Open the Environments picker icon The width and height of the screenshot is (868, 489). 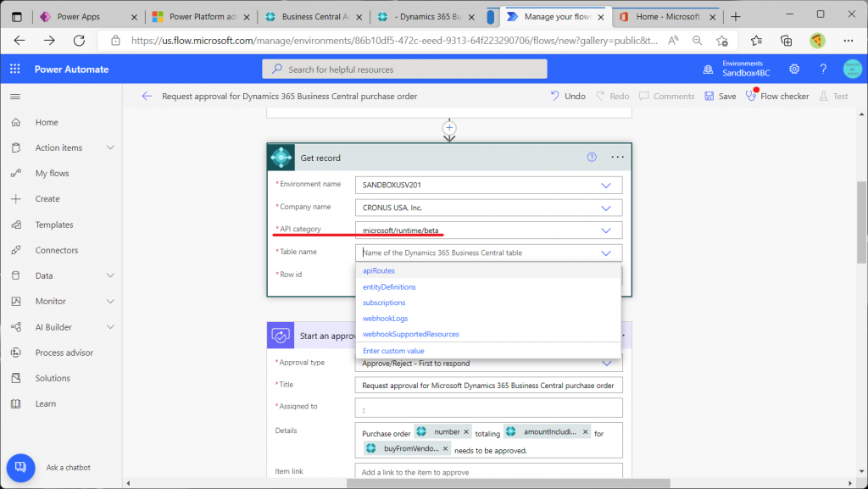pyautogui.click(x=708, y=69)
